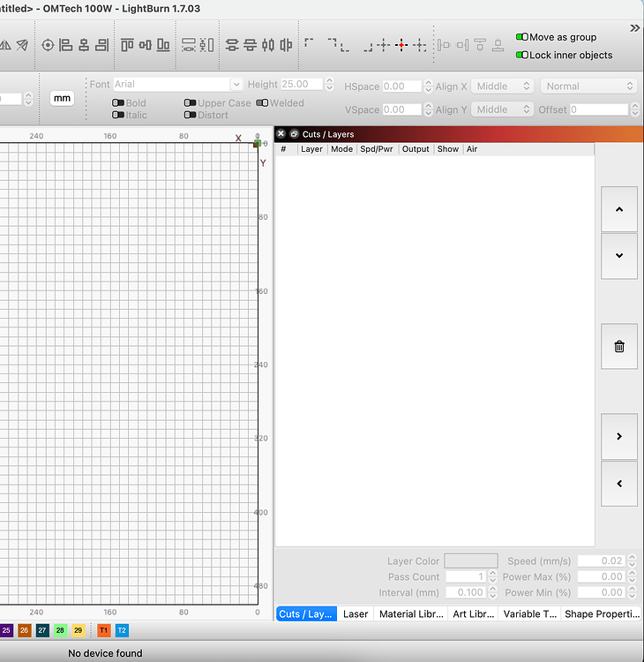Select palette color swatch 28
Viewport: 644px width, 662px height.
tap(60, 630)
